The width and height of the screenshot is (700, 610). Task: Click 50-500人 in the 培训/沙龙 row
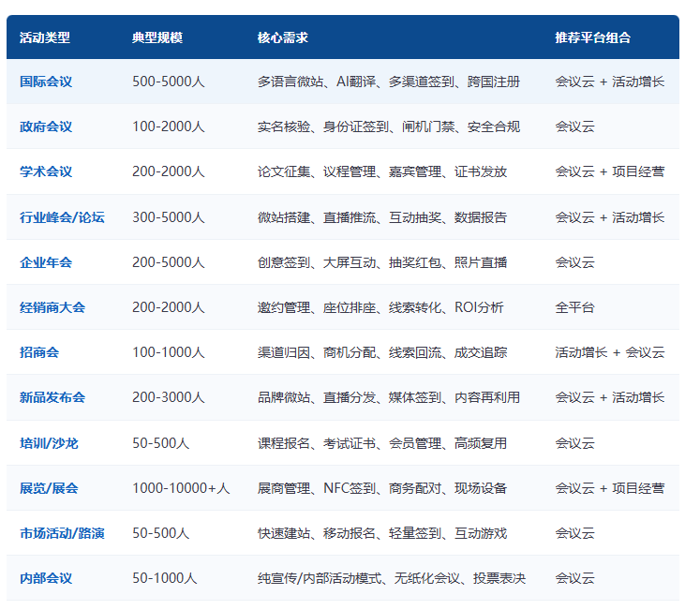tap(161, 443)
